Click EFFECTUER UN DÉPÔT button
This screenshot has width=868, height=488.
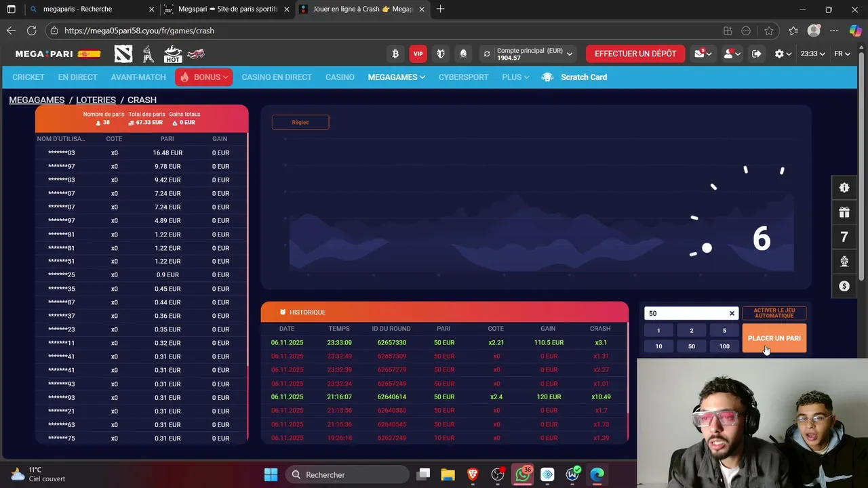(635, 54)
